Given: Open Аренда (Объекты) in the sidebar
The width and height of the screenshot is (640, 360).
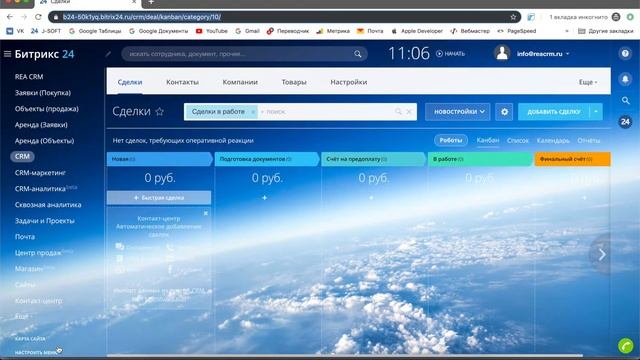Looking at the screenshot, I should click(44, 140).
